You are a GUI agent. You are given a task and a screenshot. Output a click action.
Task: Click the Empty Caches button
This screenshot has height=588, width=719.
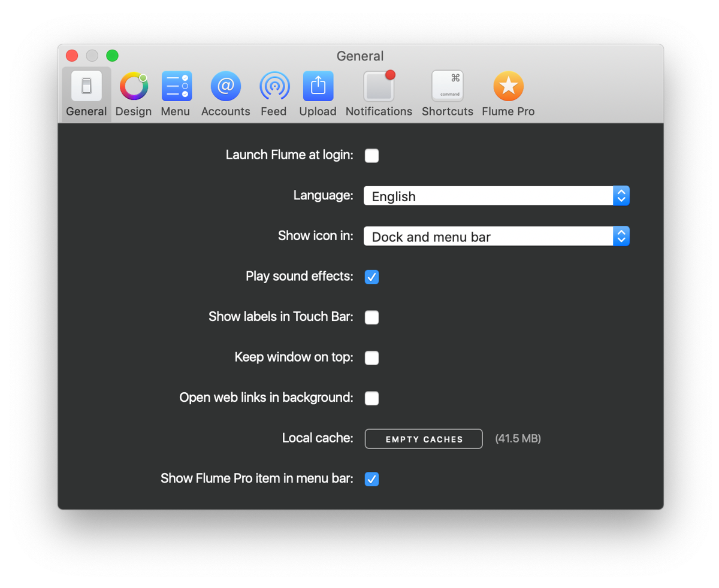(x=424, y=439)
